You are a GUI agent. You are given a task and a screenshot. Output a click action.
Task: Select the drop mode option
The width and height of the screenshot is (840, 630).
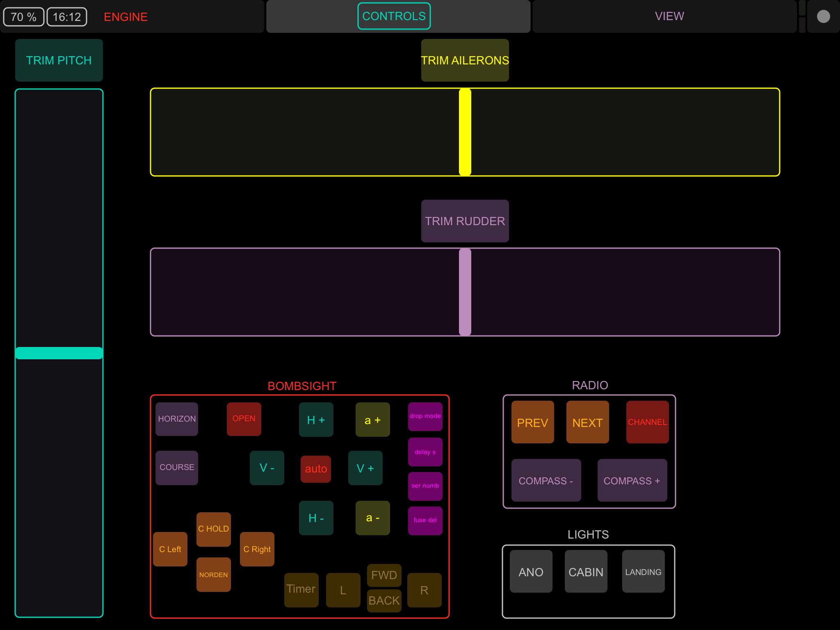[425, 416]
